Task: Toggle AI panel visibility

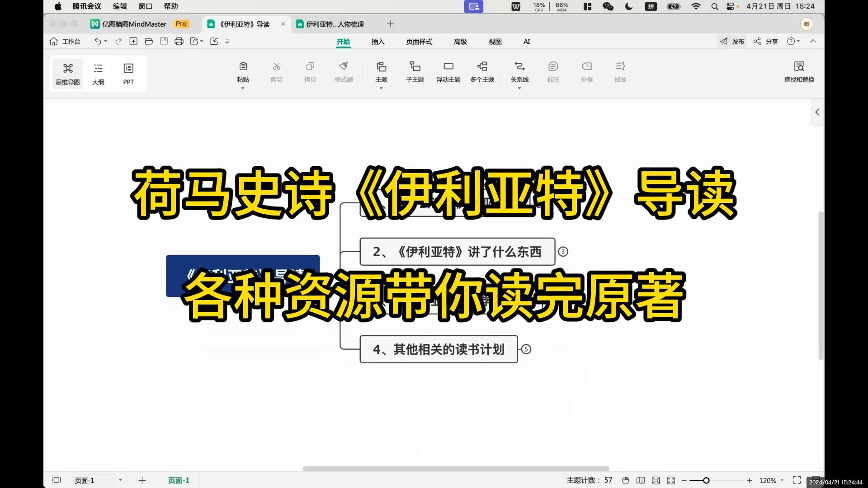Action: coord(526,41)
